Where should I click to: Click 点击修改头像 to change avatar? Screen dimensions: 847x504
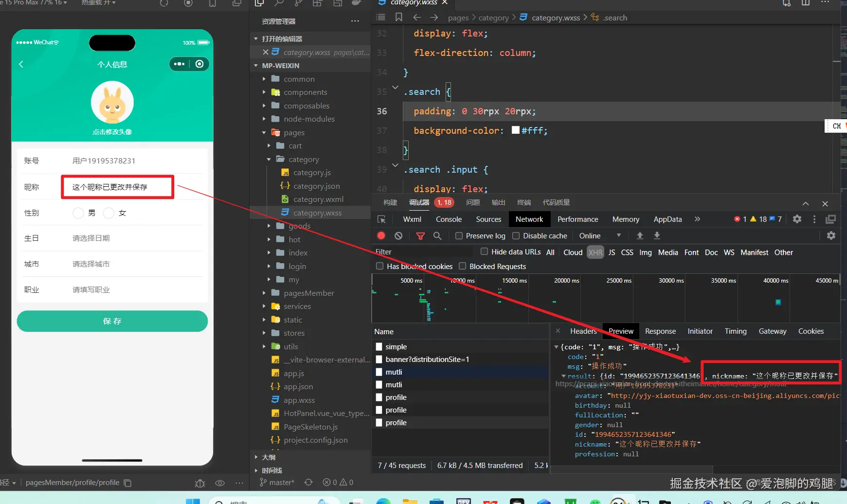(112, 132)
